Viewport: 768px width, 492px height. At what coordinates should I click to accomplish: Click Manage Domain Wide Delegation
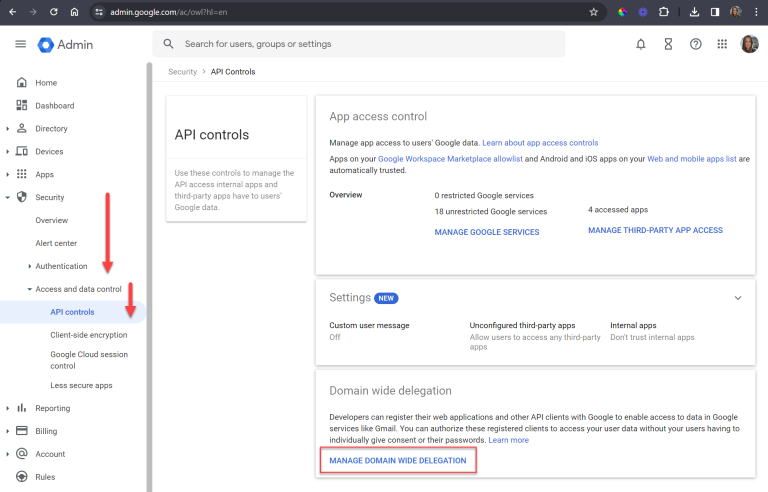point(398,460)
